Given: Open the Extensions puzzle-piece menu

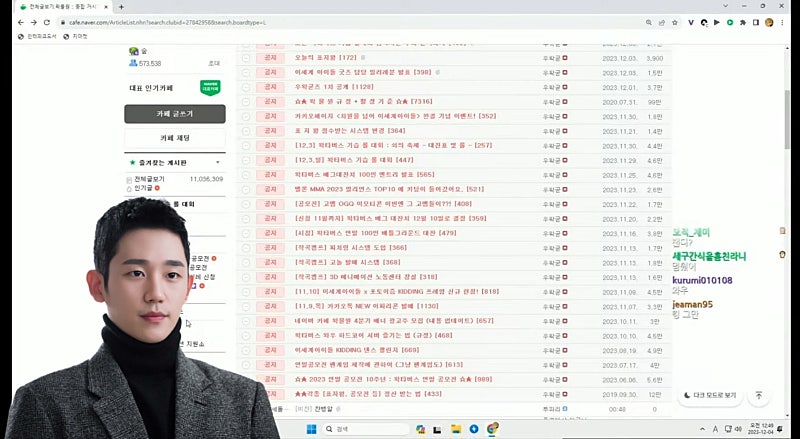Looking at the screenshot, I should [743, 22].
